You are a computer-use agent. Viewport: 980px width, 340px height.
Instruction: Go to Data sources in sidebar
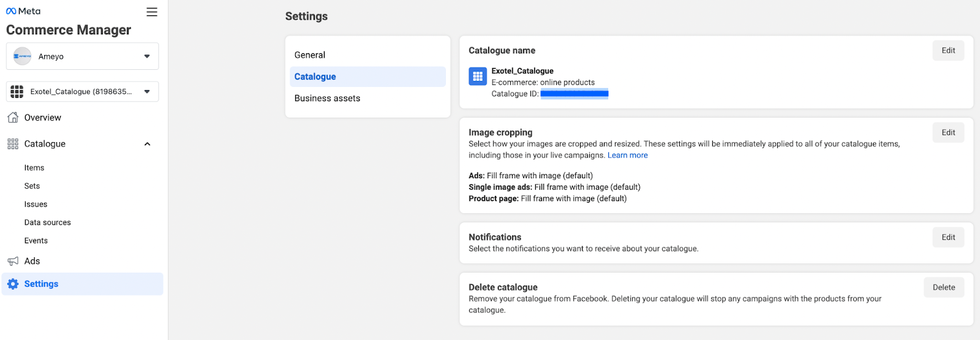click(48, 223)
